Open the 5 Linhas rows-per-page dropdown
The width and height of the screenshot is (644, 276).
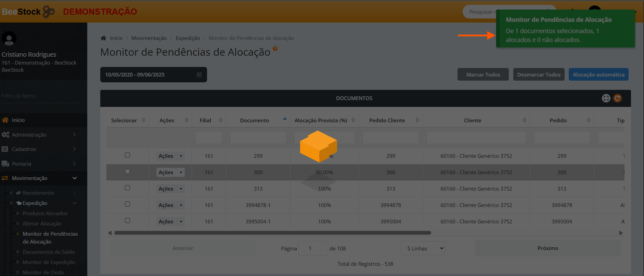(423, 248)
